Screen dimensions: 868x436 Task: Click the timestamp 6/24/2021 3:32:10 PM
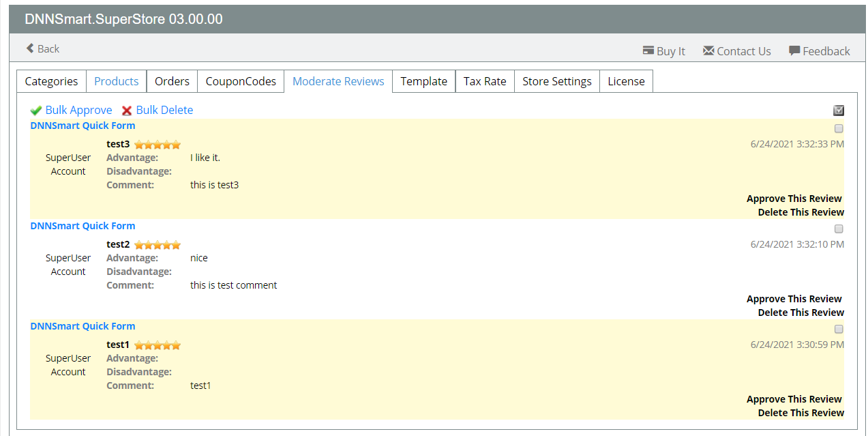tap(797, 244)
